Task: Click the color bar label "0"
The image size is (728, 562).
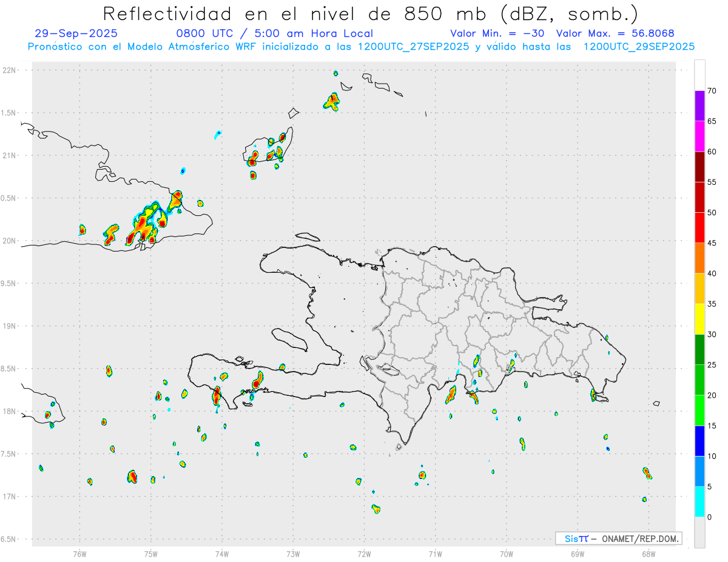Action: 709,517
